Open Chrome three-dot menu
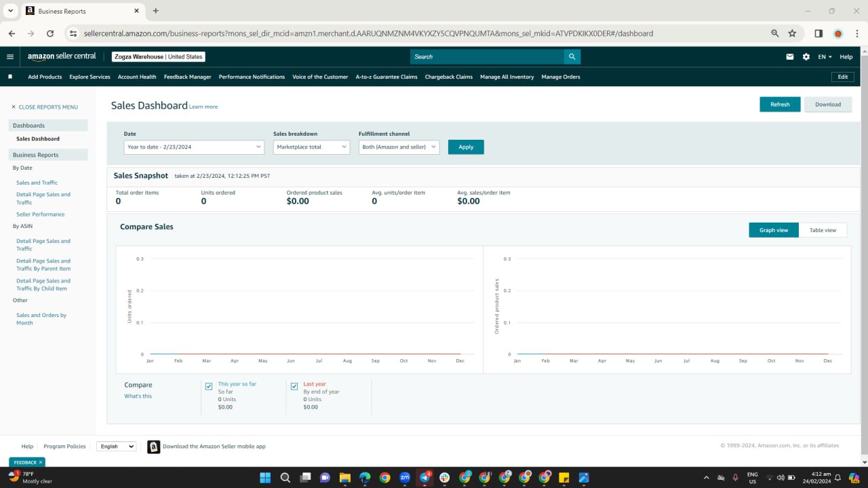Viewport: 868px width, 488px height. click(x=856, y=33)
